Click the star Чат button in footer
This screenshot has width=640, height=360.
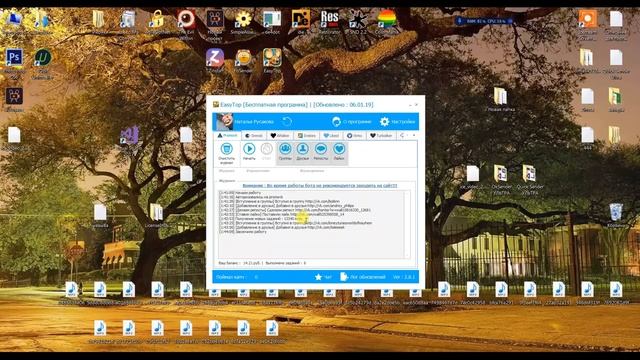[x=323, y=277]
